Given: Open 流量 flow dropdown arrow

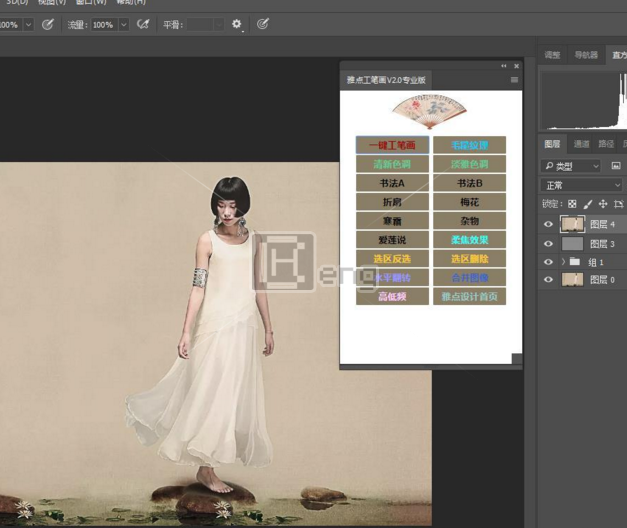Looking at the screenshot, I should pos(124,25).
